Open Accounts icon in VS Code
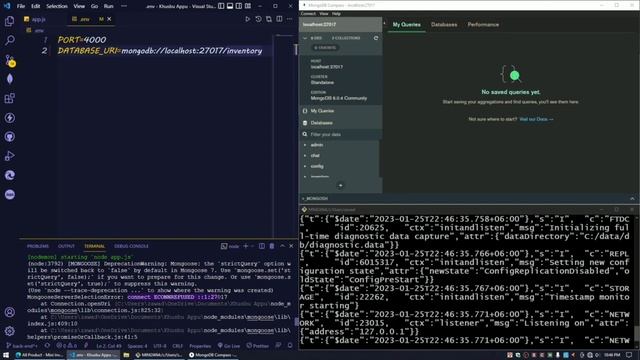 [x=9, y=312]
